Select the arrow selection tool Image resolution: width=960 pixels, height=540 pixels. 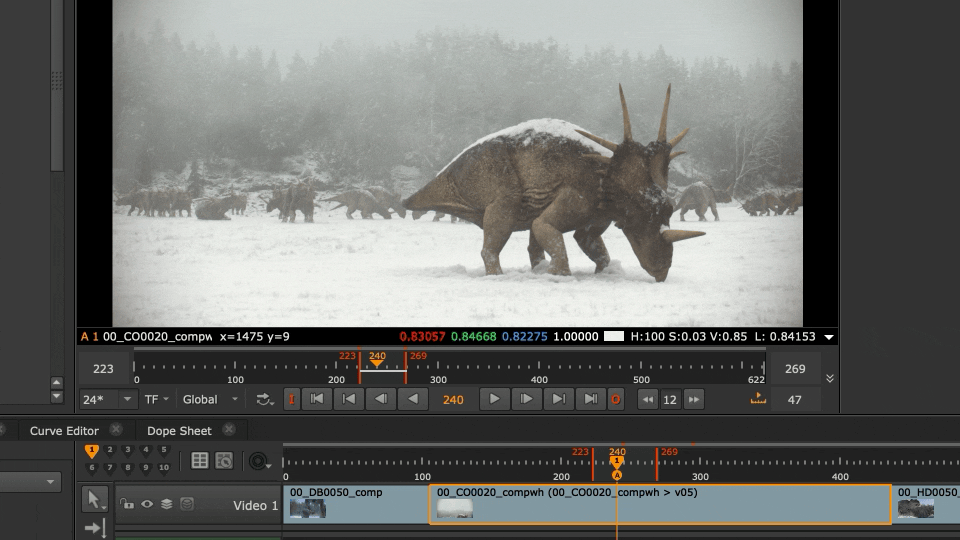(94, 500)
